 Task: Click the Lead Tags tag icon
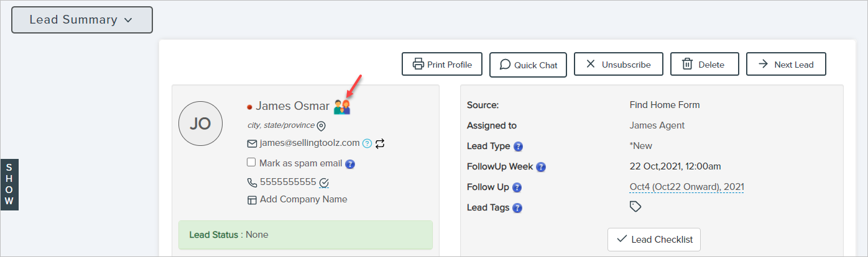pos(635,207)
